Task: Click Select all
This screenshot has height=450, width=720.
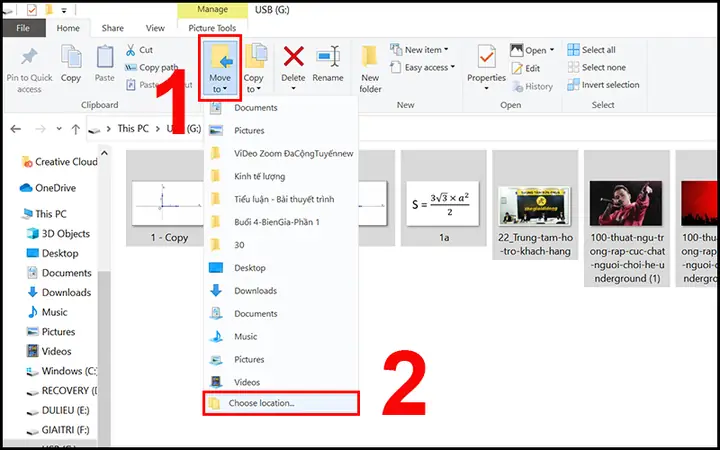Action: coord(591,50)
